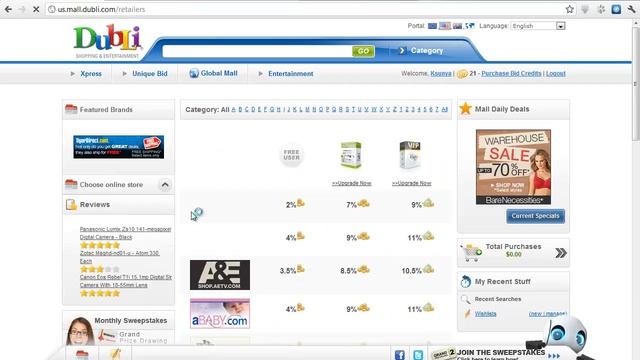Click Join the Sweepstakes banner text
Image resolution: width=640 pixels, height=360 pixels.
pyautogui.click(x=501, y=352)
